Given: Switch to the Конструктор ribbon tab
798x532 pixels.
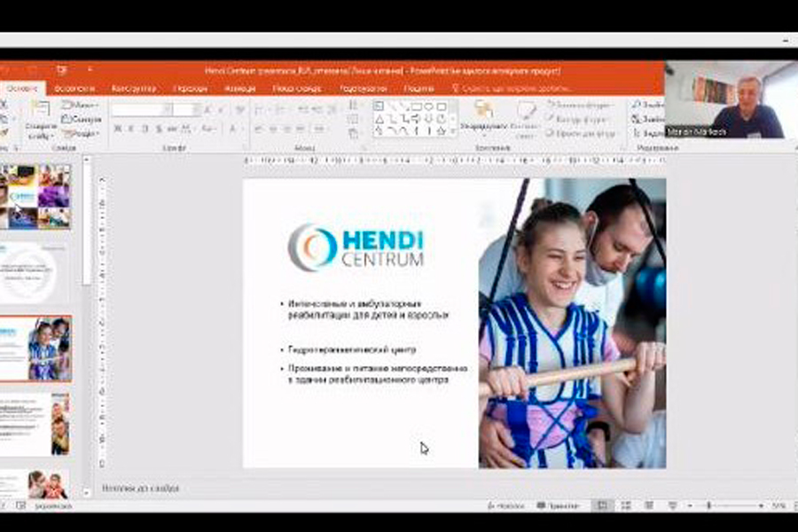Looking at the screenshot, I should click(133, 88).
